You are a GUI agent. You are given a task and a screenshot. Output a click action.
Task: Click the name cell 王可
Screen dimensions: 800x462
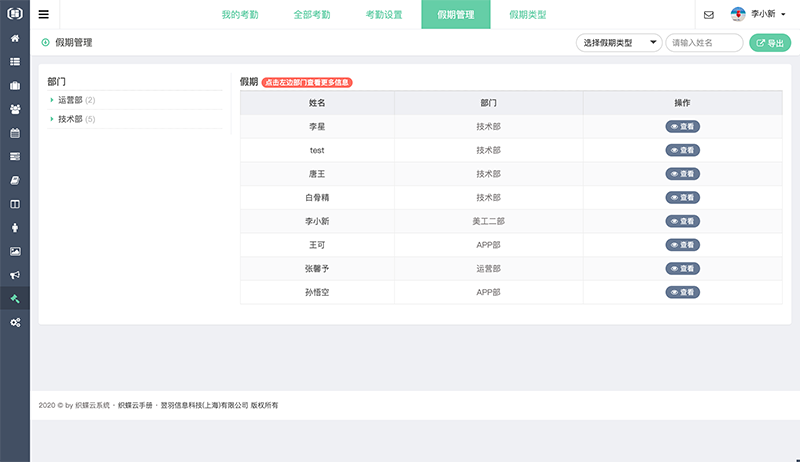[x=317, y=245]
